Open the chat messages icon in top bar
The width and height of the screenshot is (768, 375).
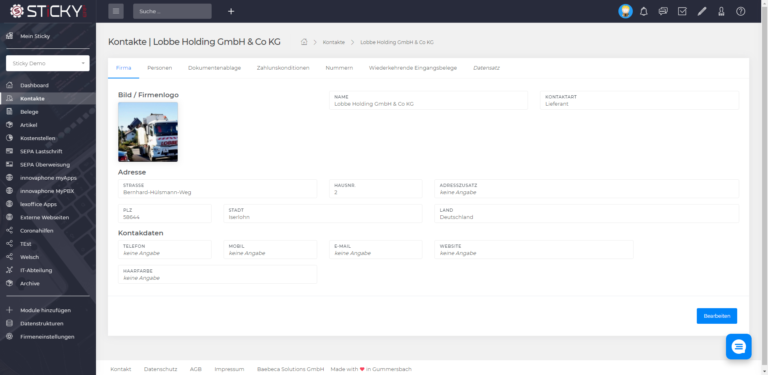663,11
